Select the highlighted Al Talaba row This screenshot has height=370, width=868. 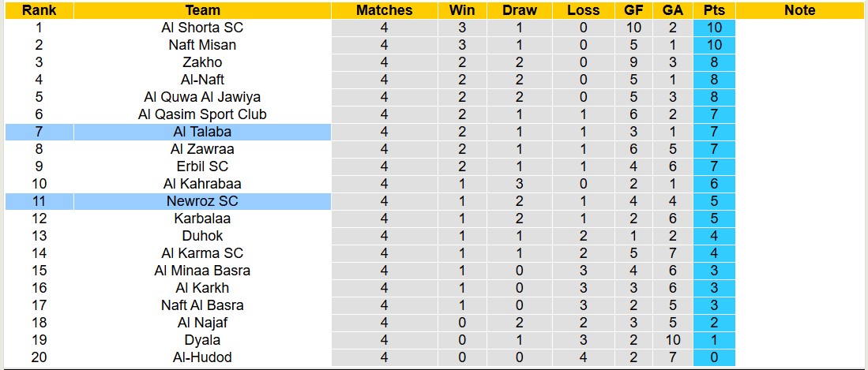pos(202,132)
